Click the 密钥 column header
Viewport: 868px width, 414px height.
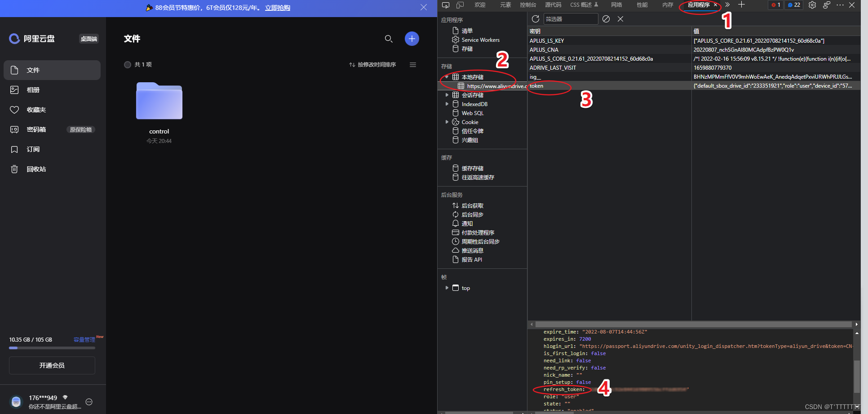[x=609, y=31]
